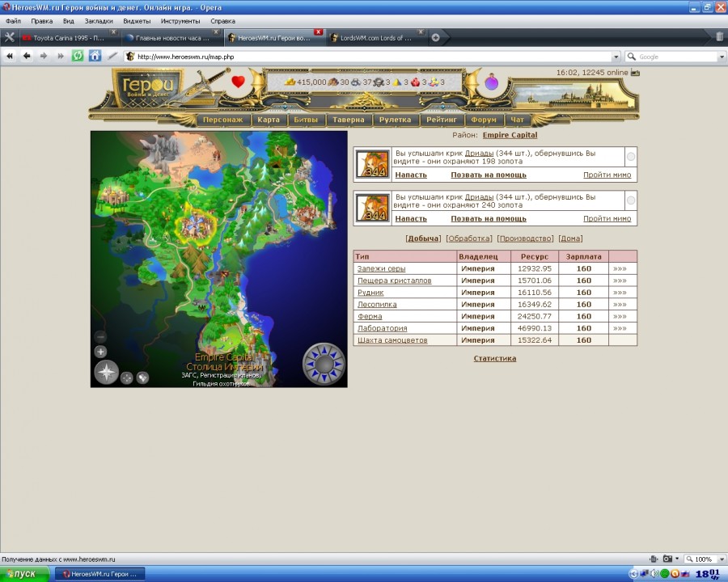This screenshot has width=728, height=582.
Task: Click the fast forward navigation button
Action: click(x=61, y=56)
